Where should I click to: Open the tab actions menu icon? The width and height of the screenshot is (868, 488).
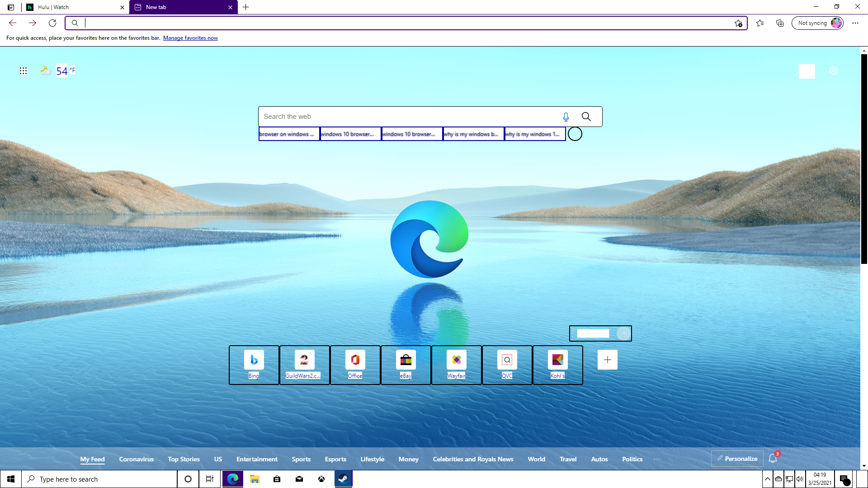pos(11,7)
